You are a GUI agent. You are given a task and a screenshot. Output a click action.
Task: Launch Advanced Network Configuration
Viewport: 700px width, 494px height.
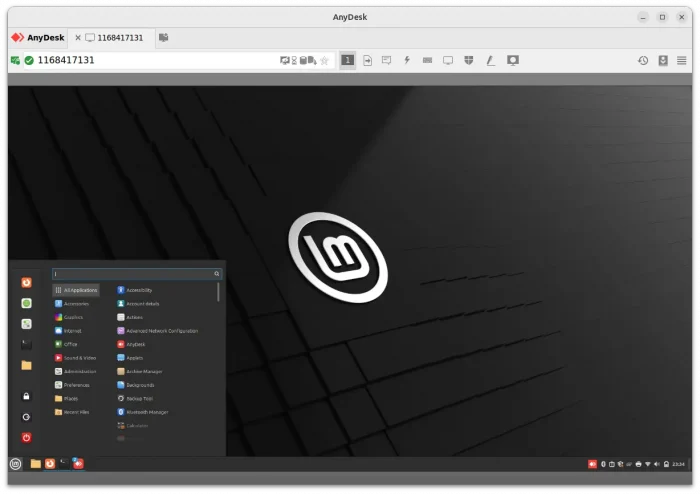click(157, 331)
